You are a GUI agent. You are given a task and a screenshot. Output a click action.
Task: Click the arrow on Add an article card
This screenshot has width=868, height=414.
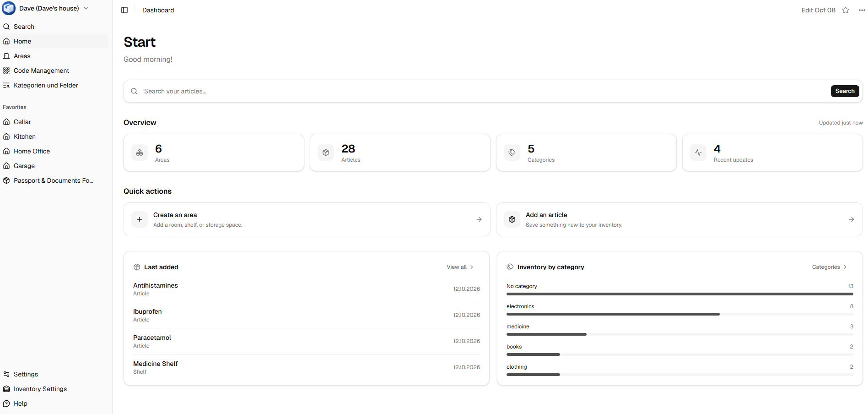click(852, 219)
